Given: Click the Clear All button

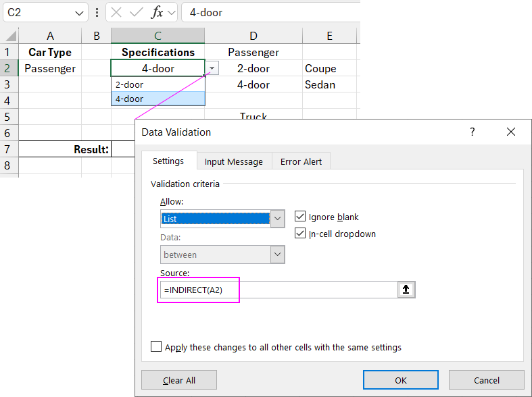Looking at the screenshot, I should 179,380.
